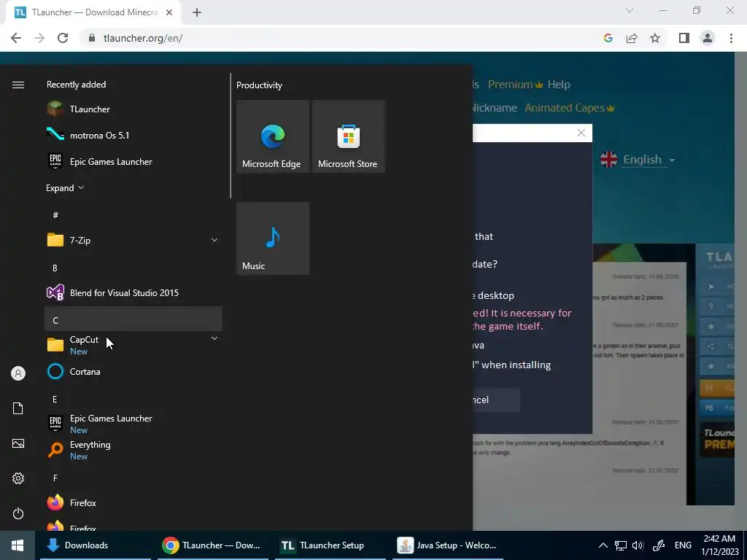Viewport: 747px width, 560px height.
Task: Show hidden system tray icons
Action: click(603, 545)
